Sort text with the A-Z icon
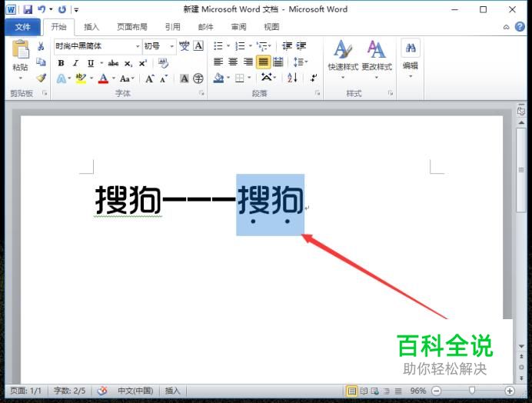This screenshot has height=403, width=532. 292,78
